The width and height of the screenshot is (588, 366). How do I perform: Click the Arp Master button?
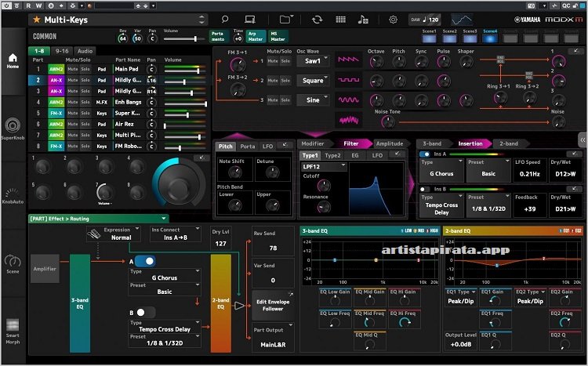(x=256, y=36)
